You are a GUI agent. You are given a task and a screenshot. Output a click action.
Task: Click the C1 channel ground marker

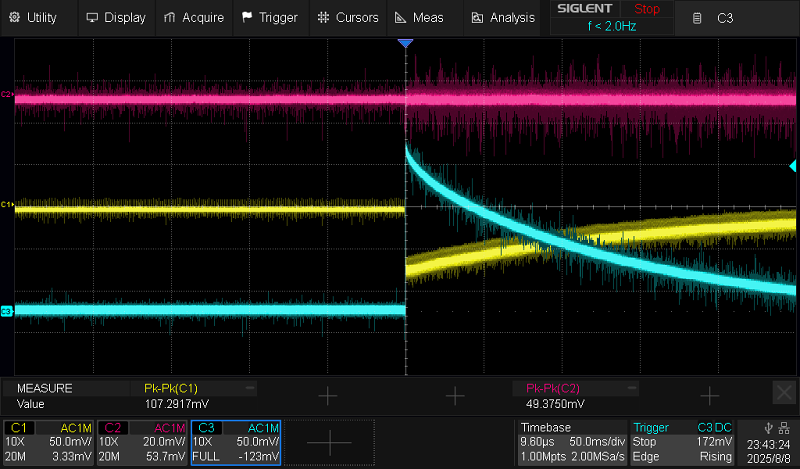click(6, 205)
